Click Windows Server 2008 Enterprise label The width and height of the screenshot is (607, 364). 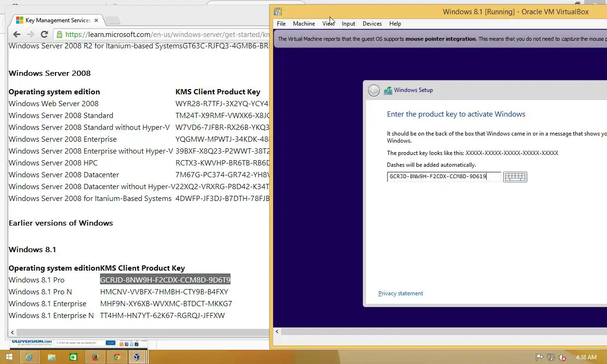click(x=63, y=139)
